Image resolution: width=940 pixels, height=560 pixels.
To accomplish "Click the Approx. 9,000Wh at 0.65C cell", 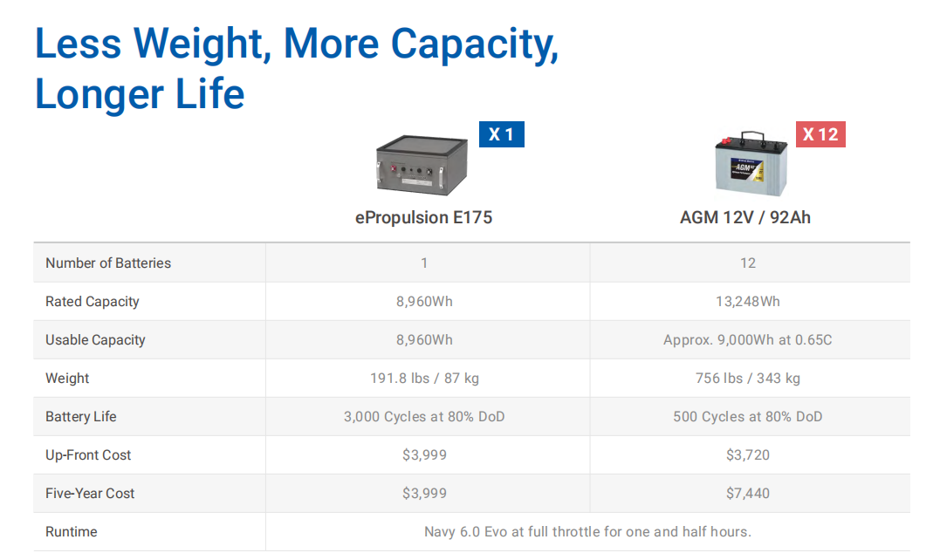I will (x=748, y=339).
